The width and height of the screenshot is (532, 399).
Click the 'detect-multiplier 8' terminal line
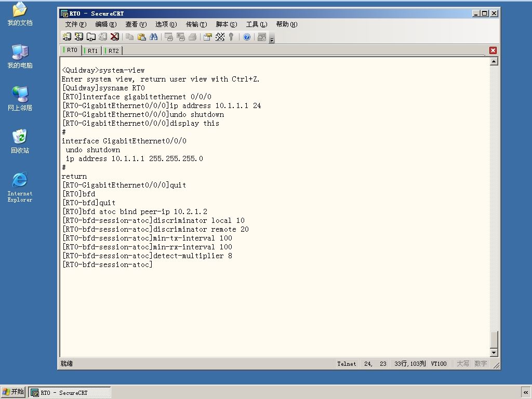[x=147, y=256]
